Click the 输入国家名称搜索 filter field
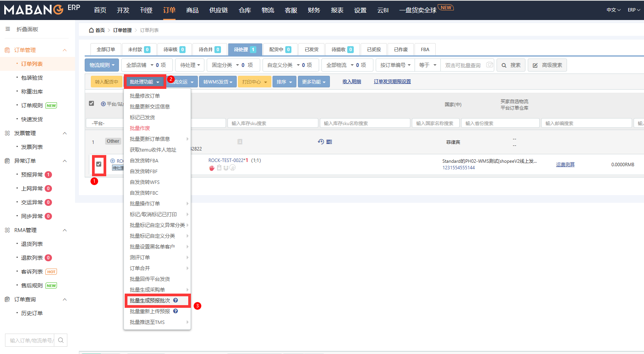 pyautogui.click(x=435, y=124)
